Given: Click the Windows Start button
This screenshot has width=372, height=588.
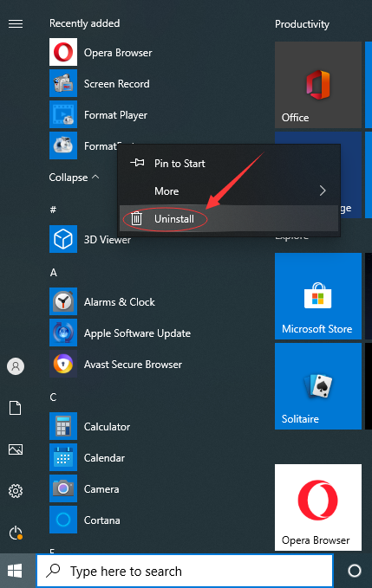Looking at the screenshot, I should 15,572.
